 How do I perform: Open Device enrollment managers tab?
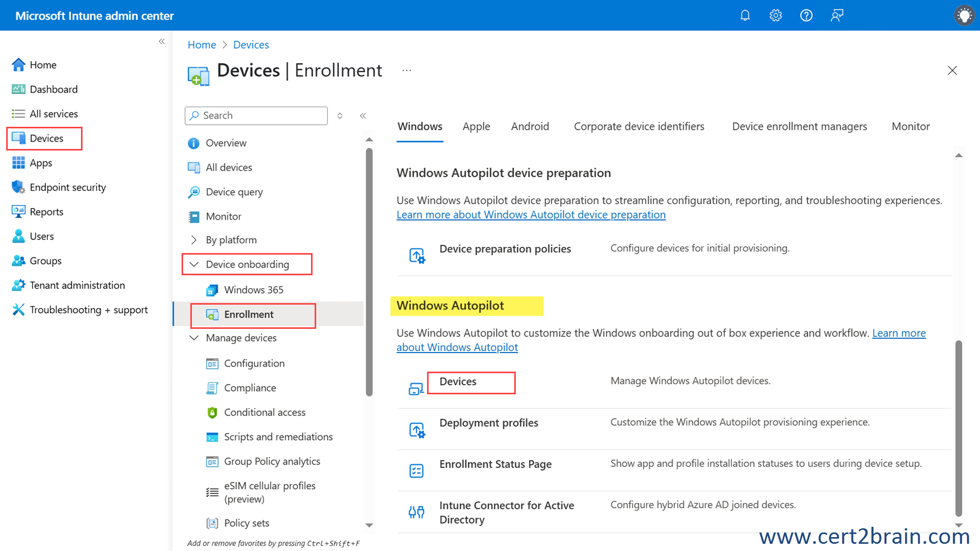(799, 126)
